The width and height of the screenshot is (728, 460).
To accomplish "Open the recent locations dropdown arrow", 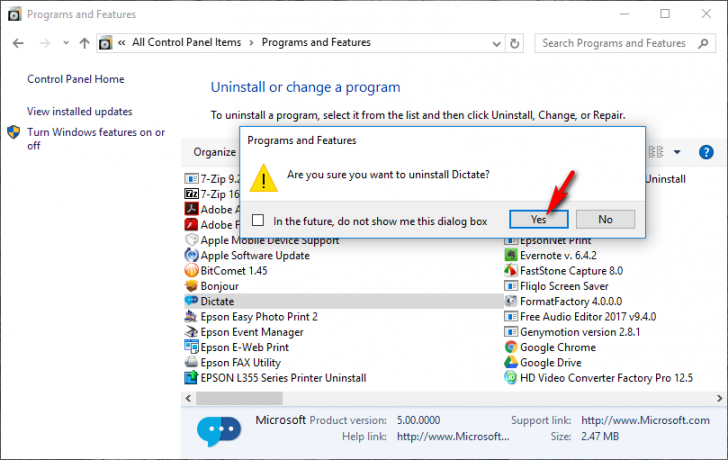I will point(66,43).
